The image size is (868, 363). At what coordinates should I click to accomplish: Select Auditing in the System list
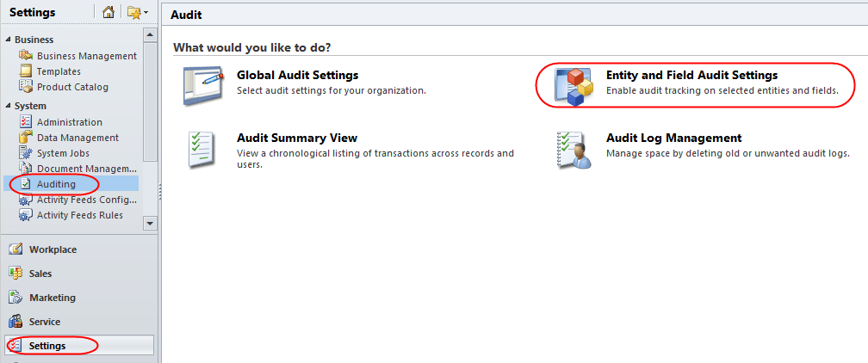56,184
